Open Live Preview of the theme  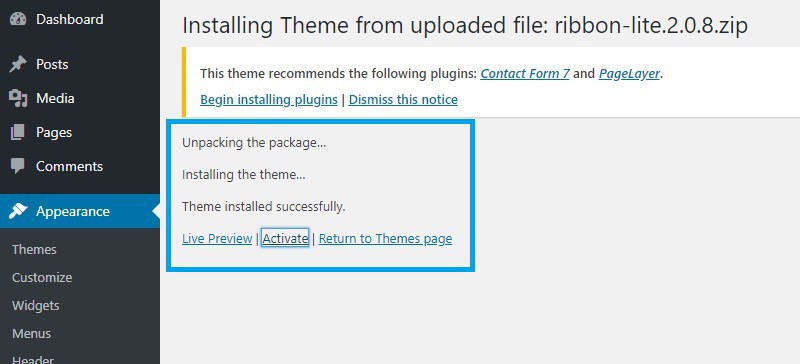217,238
